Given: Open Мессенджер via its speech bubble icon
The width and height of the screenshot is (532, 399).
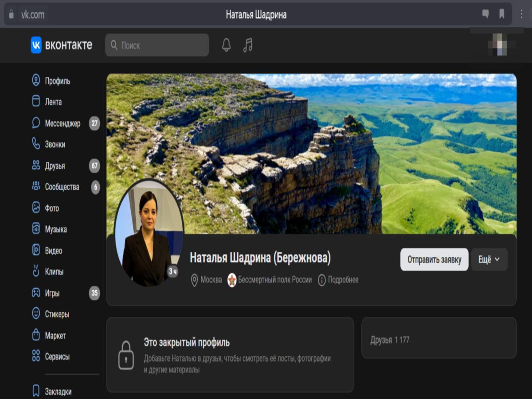Looking at the screenshot, I should 36,123.
